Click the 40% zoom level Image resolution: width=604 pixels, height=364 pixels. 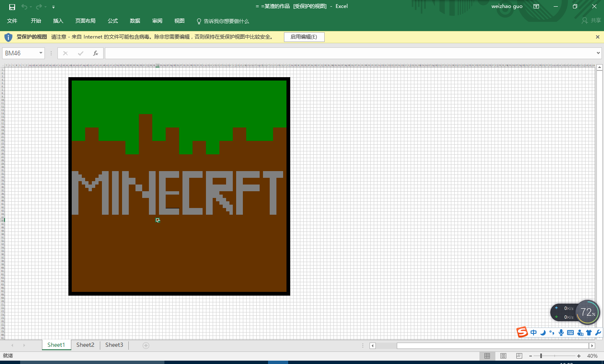coord(592,356)
